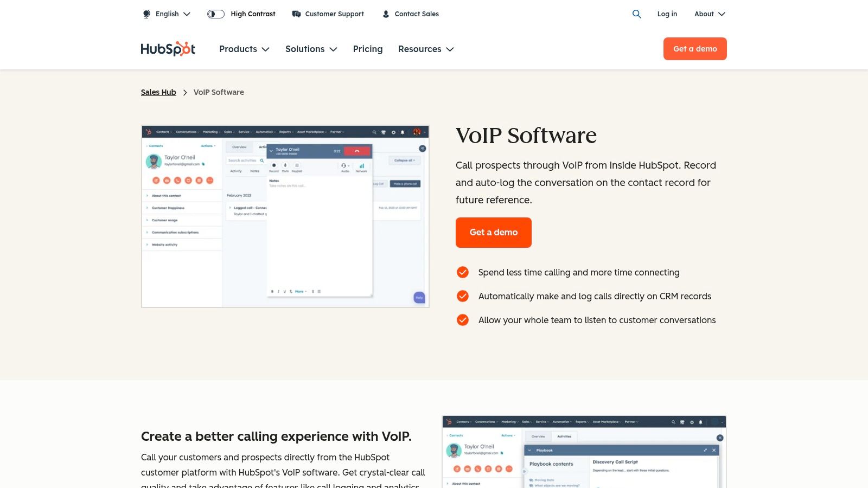Click the Log in link

[x=667, y=14]
